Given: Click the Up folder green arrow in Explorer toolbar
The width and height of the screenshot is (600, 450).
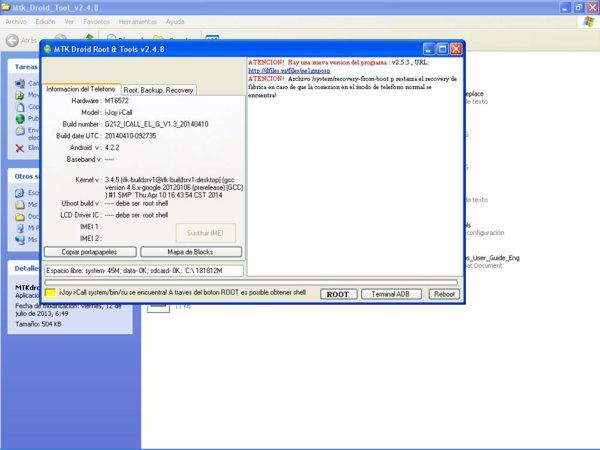Looking at the screenshot, I should 89,37.
